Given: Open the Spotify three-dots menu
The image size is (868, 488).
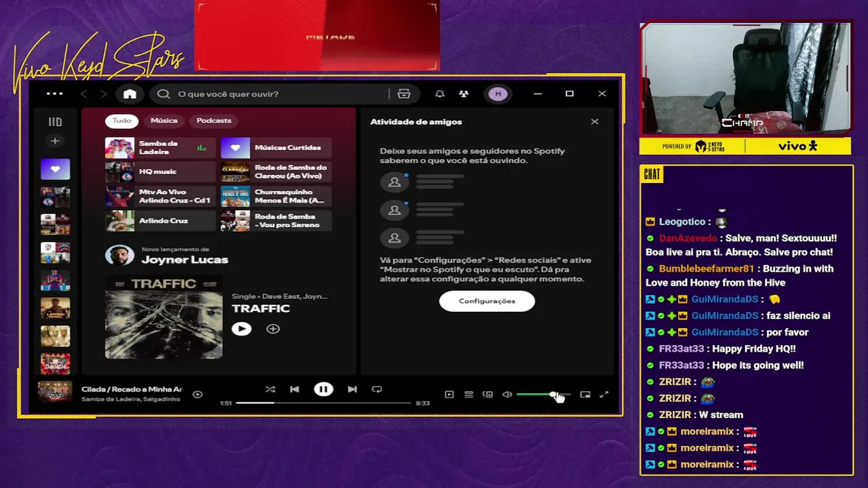Looking at the screenshot, I should pyautogui.click(x=54, y=94).
